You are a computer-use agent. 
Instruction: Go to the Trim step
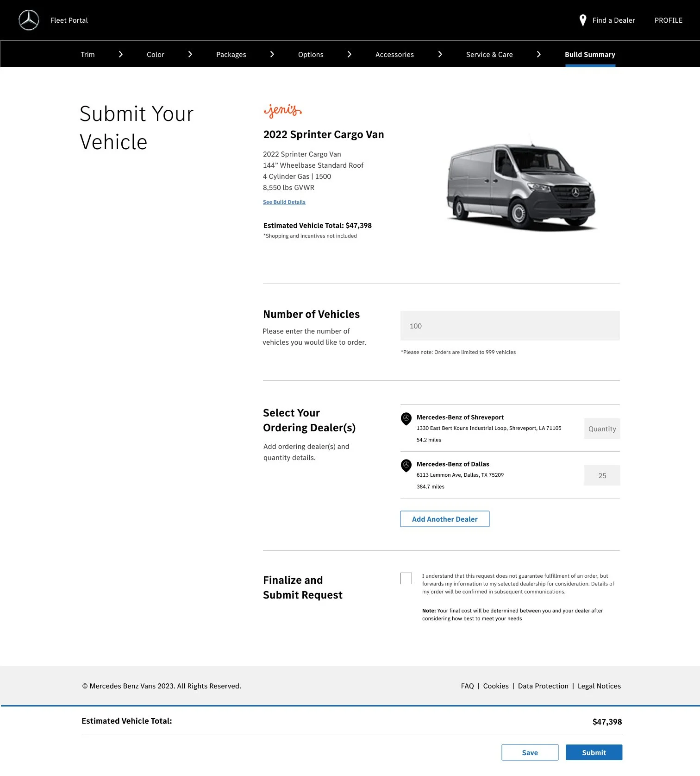[87, 55]
